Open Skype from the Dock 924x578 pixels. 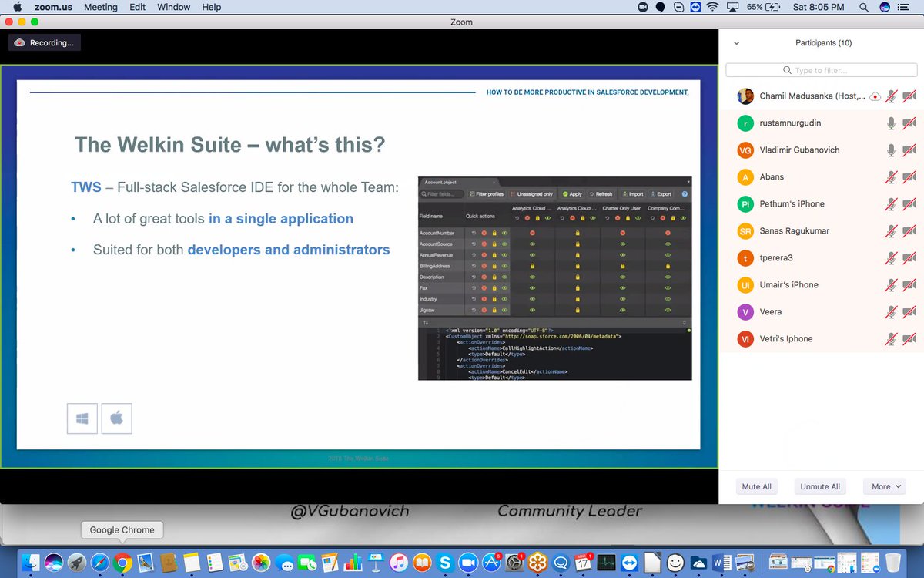pyautogui.click(x=444, y=563)
